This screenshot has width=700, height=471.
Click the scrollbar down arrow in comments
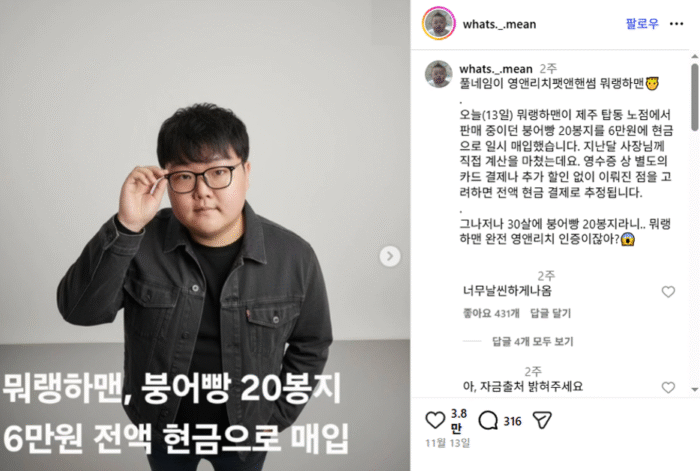[x=695, y=389]
